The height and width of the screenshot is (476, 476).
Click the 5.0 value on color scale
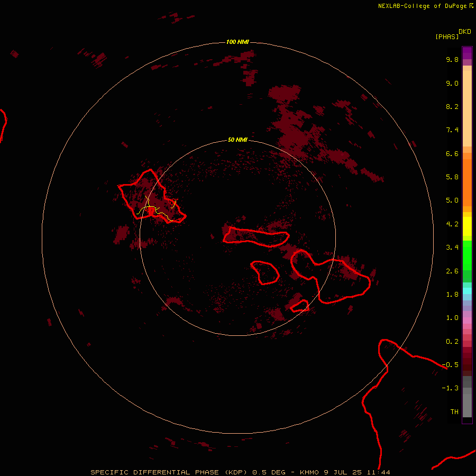(452, 200)
